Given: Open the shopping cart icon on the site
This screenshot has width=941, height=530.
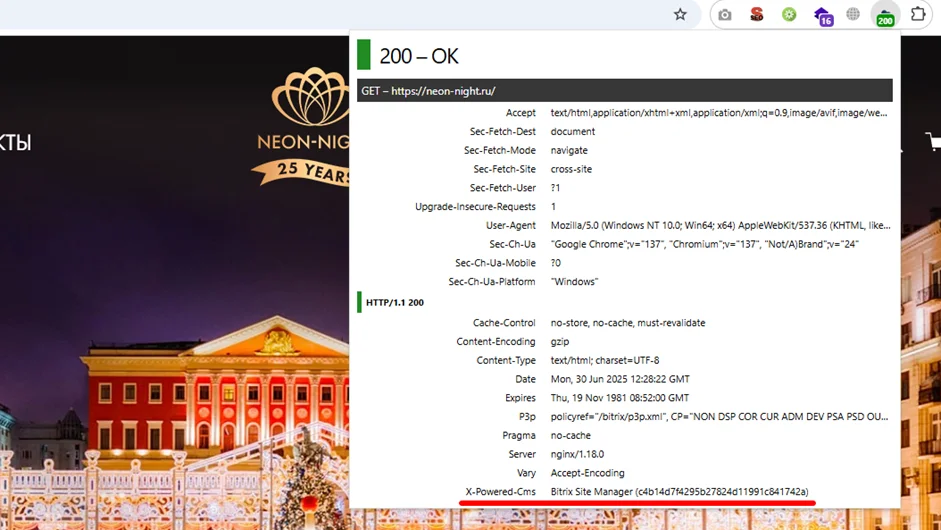Looking at the screenshot, I should pos(933,141).
